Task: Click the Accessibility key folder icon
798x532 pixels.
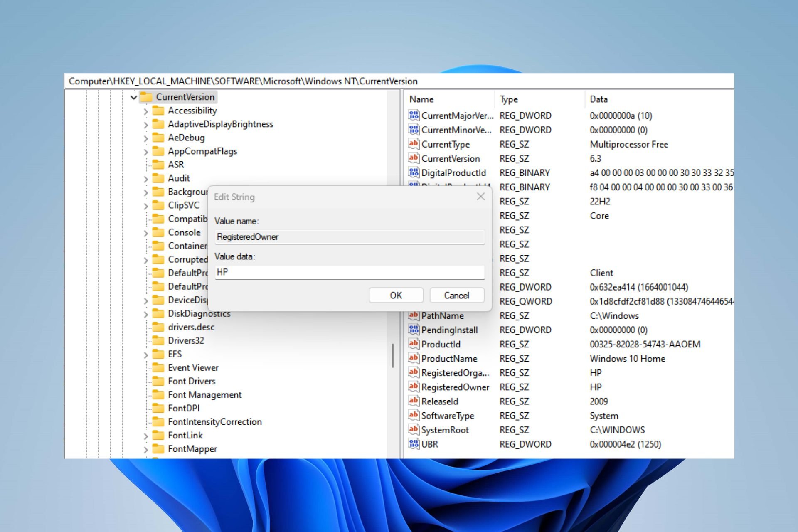Action: tap(158, 110)
